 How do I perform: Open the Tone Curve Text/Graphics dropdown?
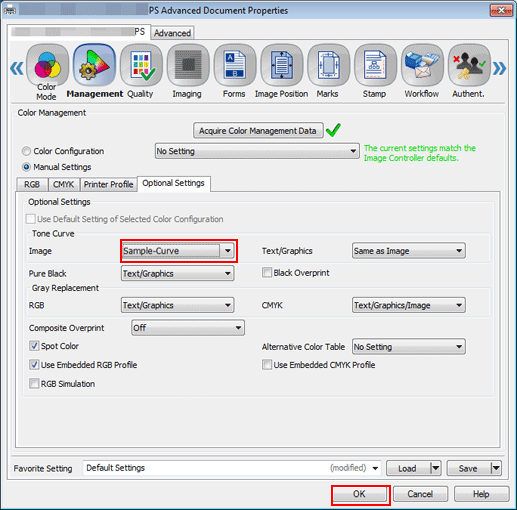coord(409,251)
